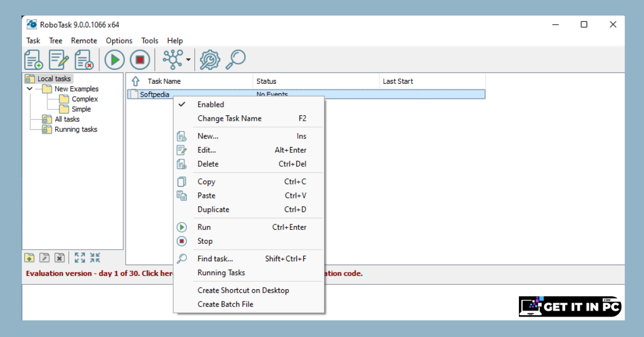Click the Copy icon in context menu
This screenshot has height=337, width=644.
coord(182,182)
